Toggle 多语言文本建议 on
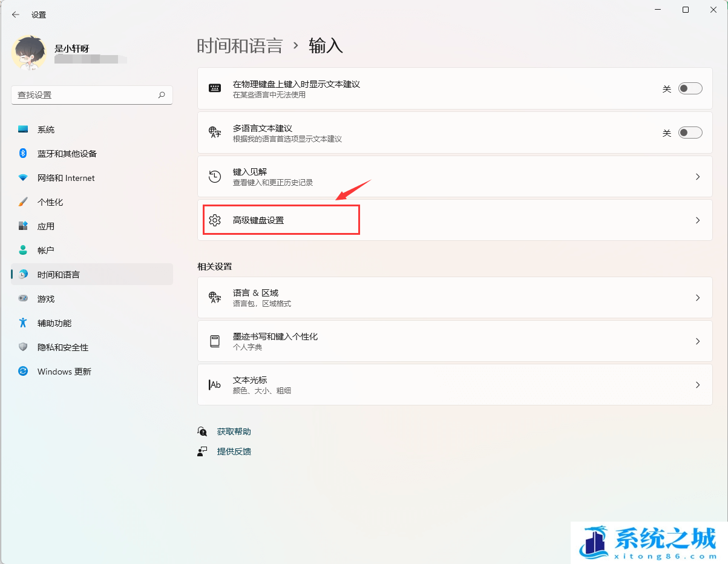The image size is (728, 564). point(689,132)
